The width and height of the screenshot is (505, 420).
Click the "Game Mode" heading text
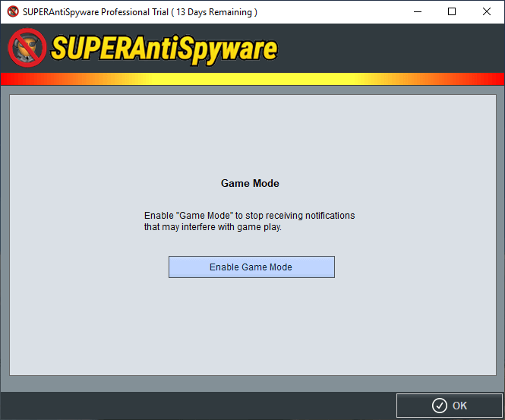[x=250, y=183]
